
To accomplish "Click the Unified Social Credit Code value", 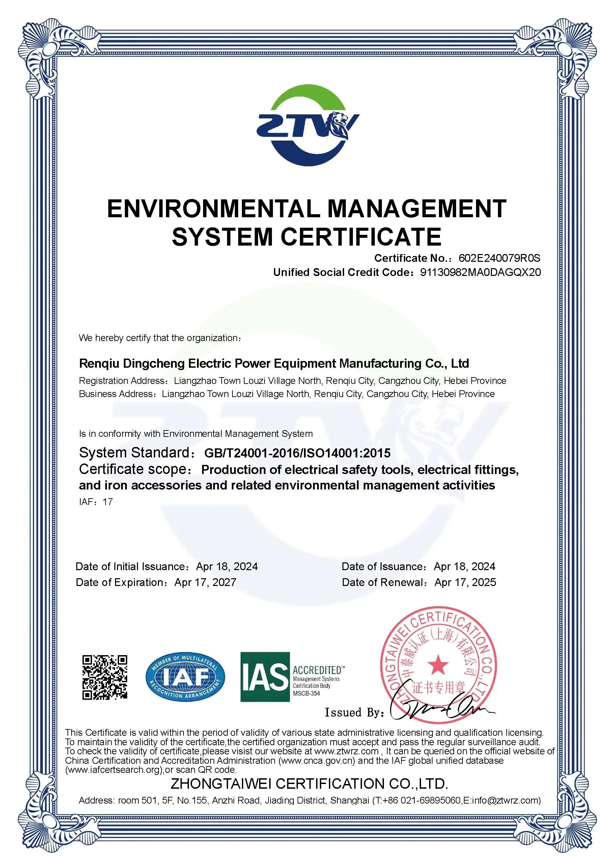I will pyautogui.click(x=480, y=272).
